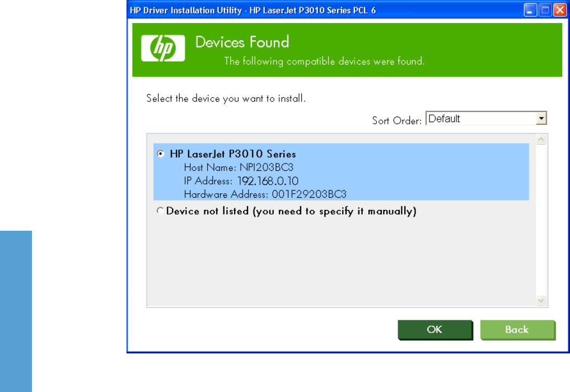Minimize the driver installation window
This screenshot has height=392, width=570.
tap(530, 10)
